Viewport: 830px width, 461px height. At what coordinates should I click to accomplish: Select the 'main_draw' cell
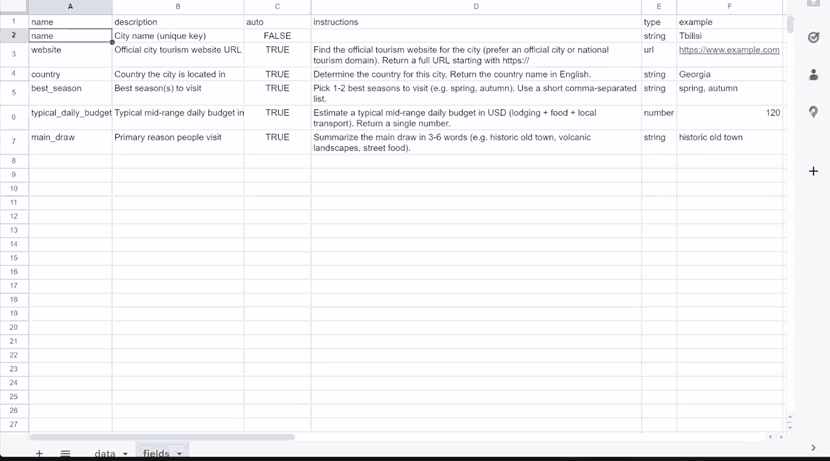tap(70, 142)
